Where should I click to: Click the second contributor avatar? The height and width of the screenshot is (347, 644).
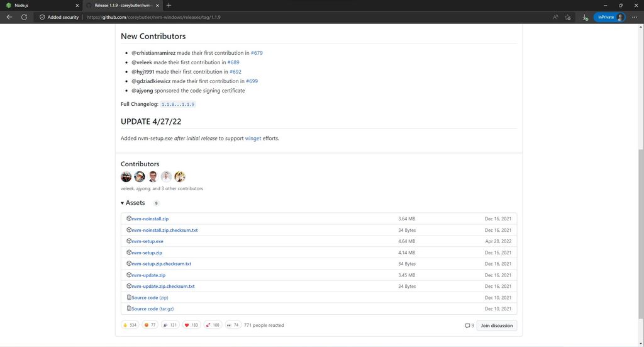[140, 176]
